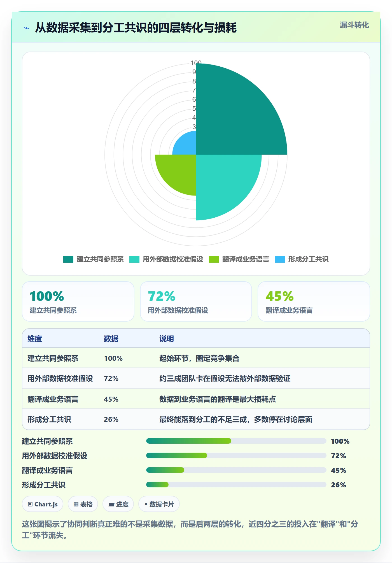Select the 进度 tag chip
Image resolution: width=392 pixels, height=563 pixels.
(118, 504)
